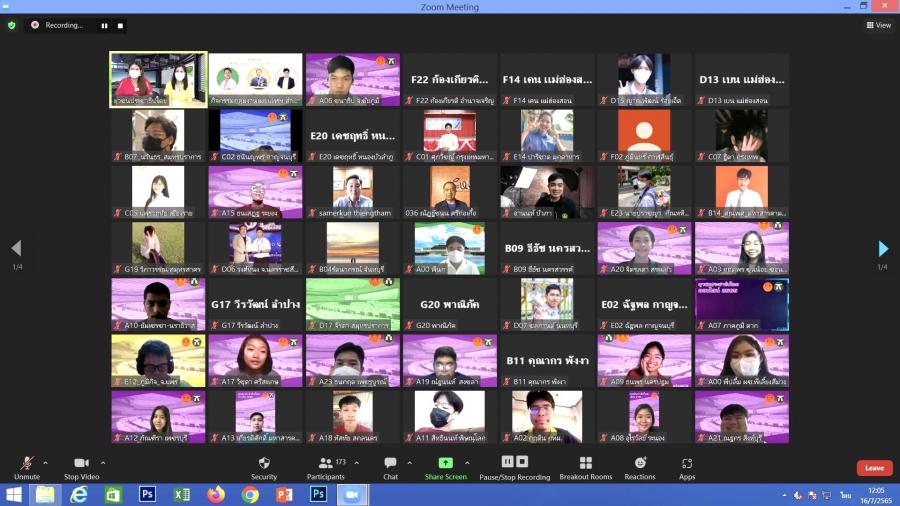Click the green Share Screen icon
The height and width of the screenshot is (506, 900).
445,464
